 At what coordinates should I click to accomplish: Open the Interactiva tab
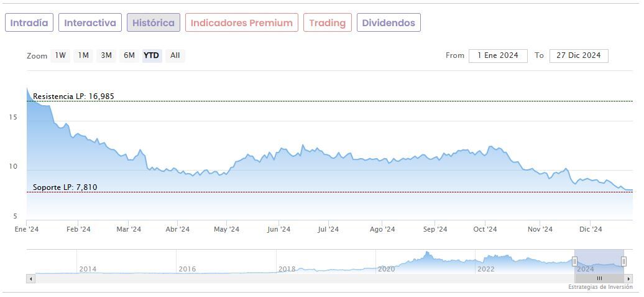90,23
